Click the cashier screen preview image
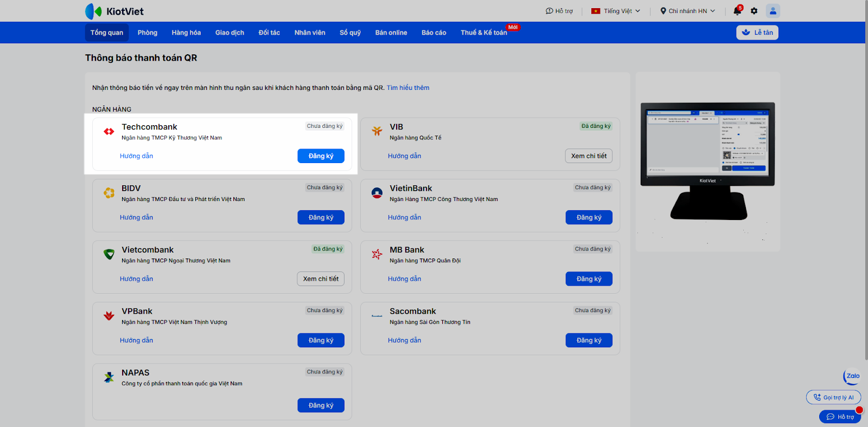This screenshot has height=427, width=868. pos(708,161)
